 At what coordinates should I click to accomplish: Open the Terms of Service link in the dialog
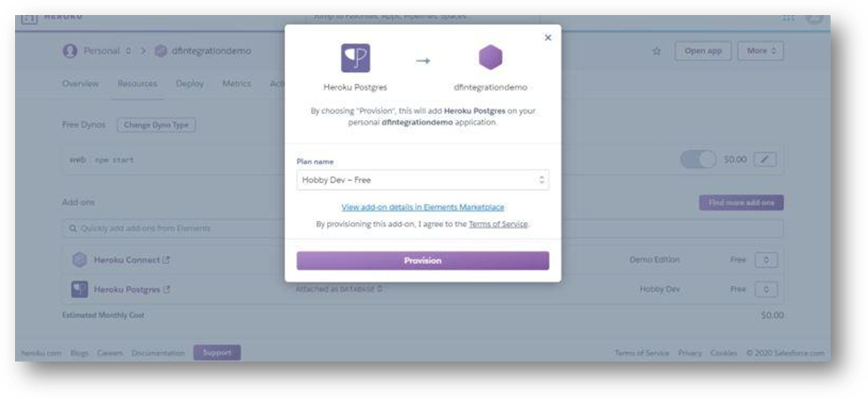click(498, 224)
